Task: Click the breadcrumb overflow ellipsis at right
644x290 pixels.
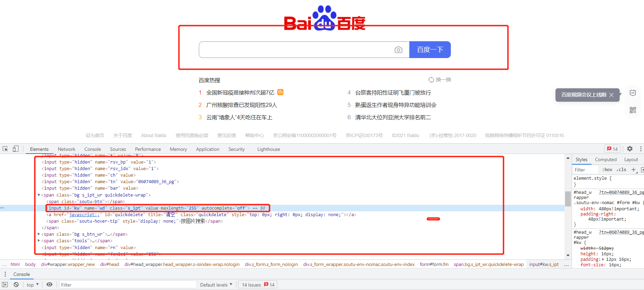Action: point(566,265)
